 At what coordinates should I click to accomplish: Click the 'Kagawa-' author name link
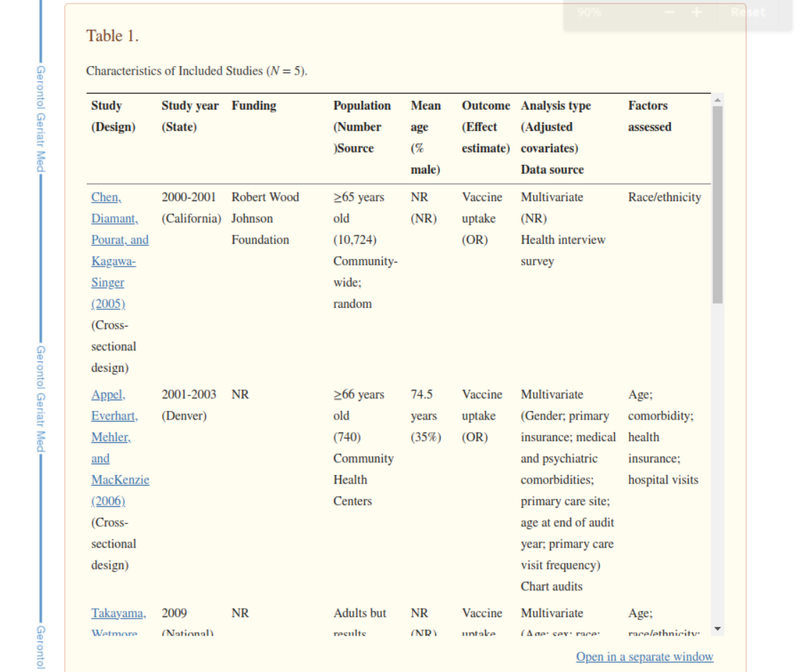pyautogui.click(x=113, y=261)
